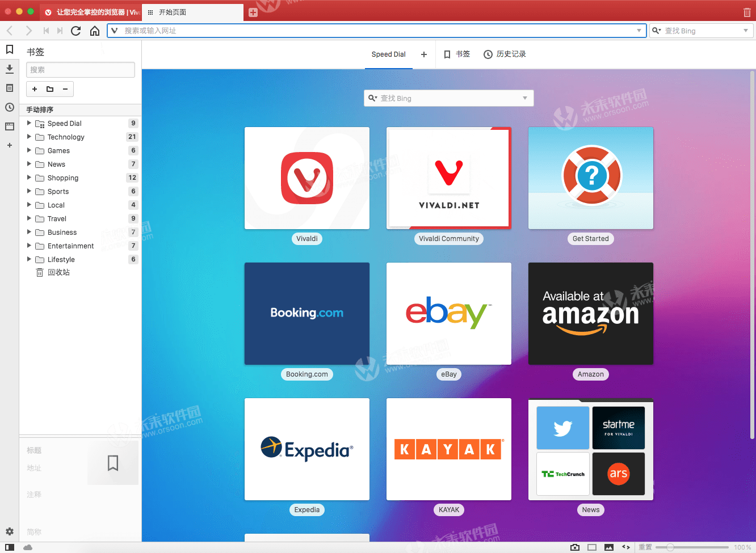
Task: Select the Speed Dial start page tab
Action: click(x=389, y=54)
